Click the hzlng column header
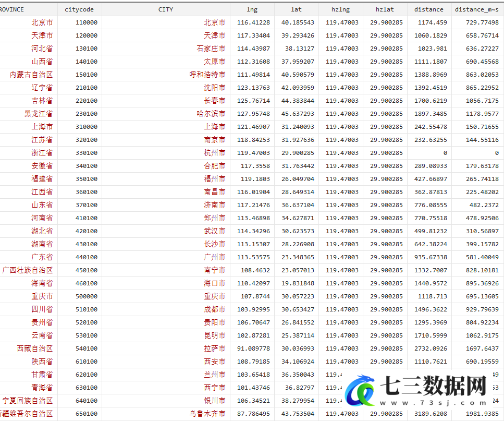 coord(341,9)
